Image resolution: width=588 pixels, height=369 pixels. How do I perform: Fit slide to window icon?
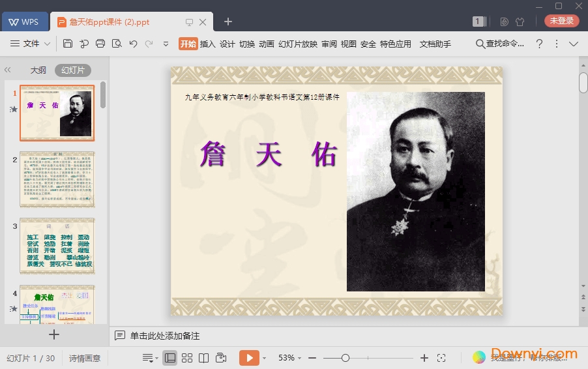pos(441,358)
